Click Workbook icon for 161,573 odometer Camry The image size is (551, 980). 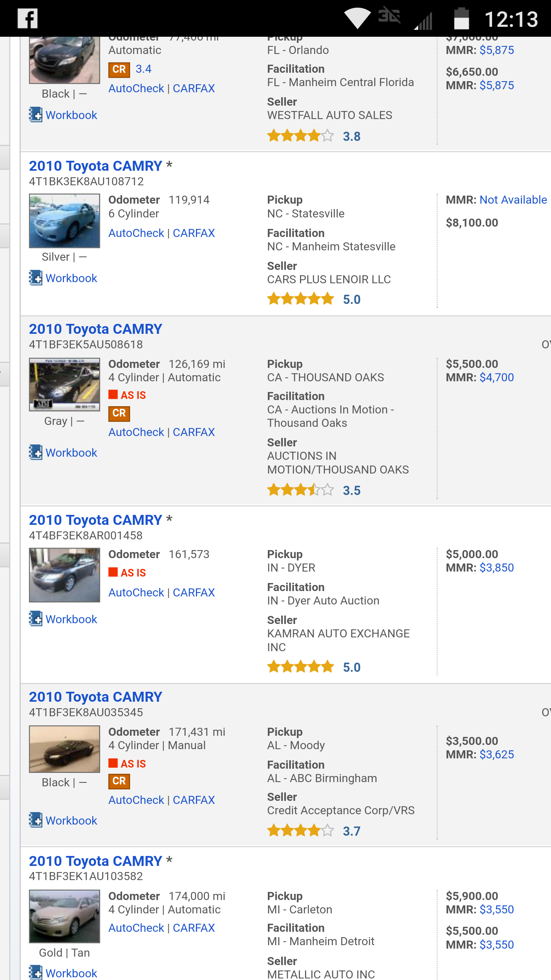pos(36,619)
